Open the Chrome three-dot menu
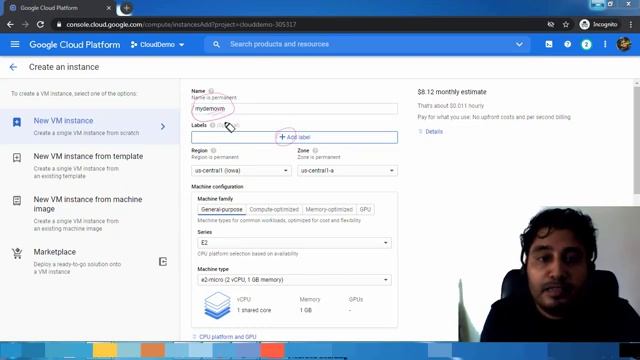Viewport: 640px width, 360px height. tap(631, 24)
